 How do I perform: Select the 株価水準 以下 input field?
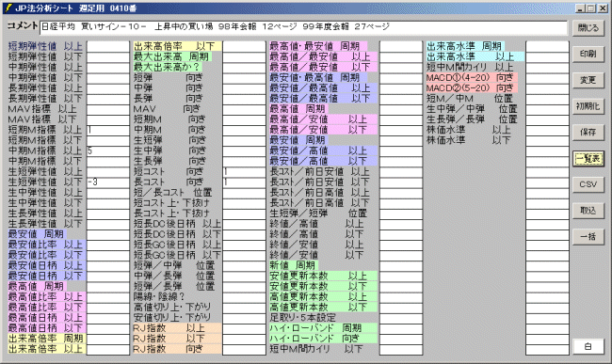(547, 140)
